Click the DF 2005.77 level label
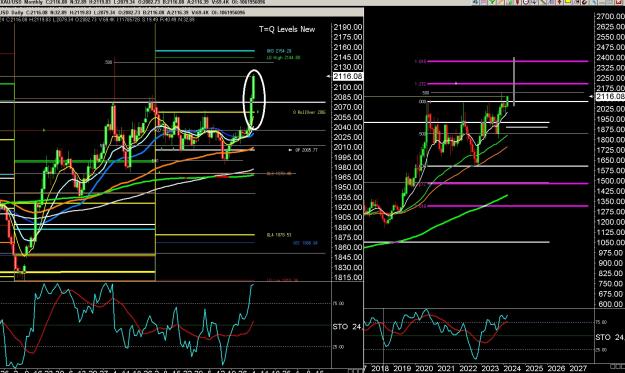 pyautogui.click(x=306, y=150)
